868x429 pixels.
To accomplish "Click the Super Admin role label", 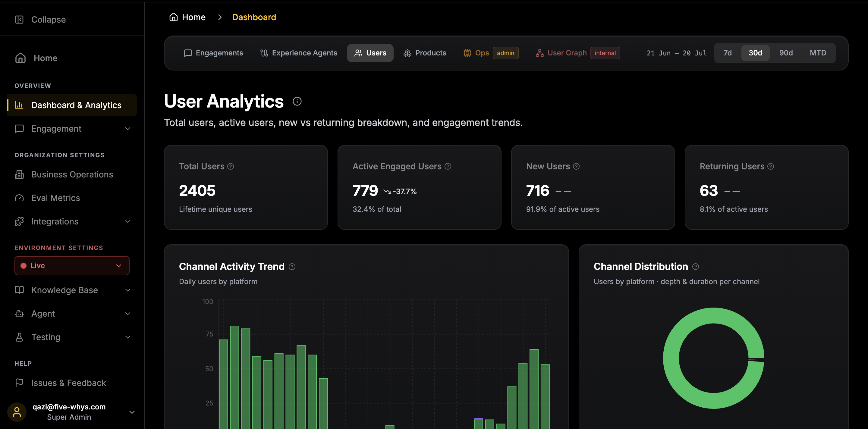I will (69, 417).
